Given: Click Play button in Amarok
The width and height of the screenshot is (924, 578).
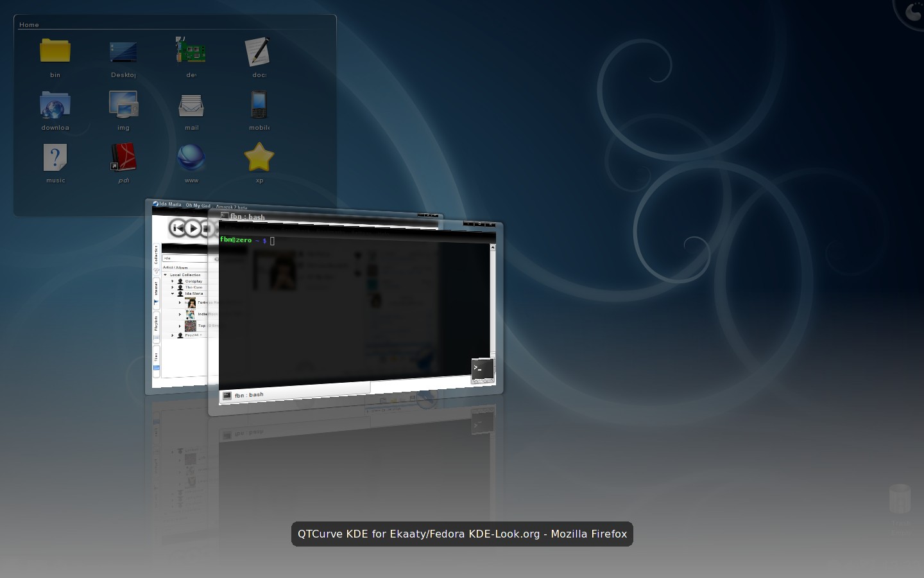Looking at the screenshot, I should coord(193,228).
